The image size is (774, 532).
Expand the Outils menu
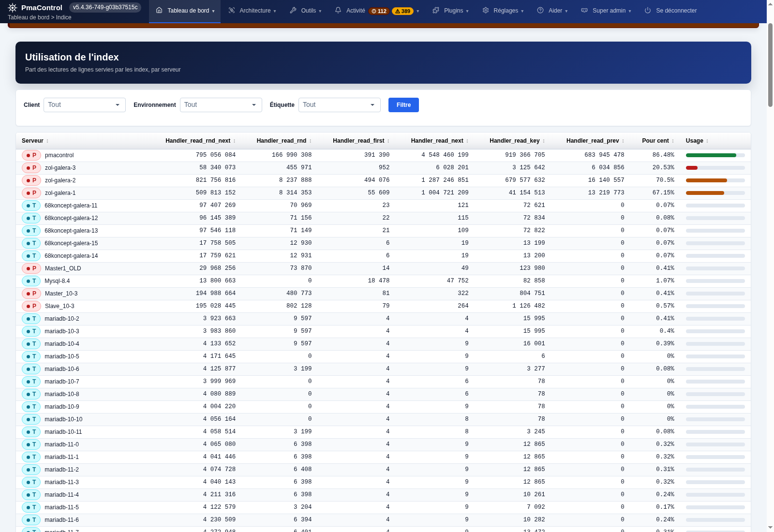[320, 11]
